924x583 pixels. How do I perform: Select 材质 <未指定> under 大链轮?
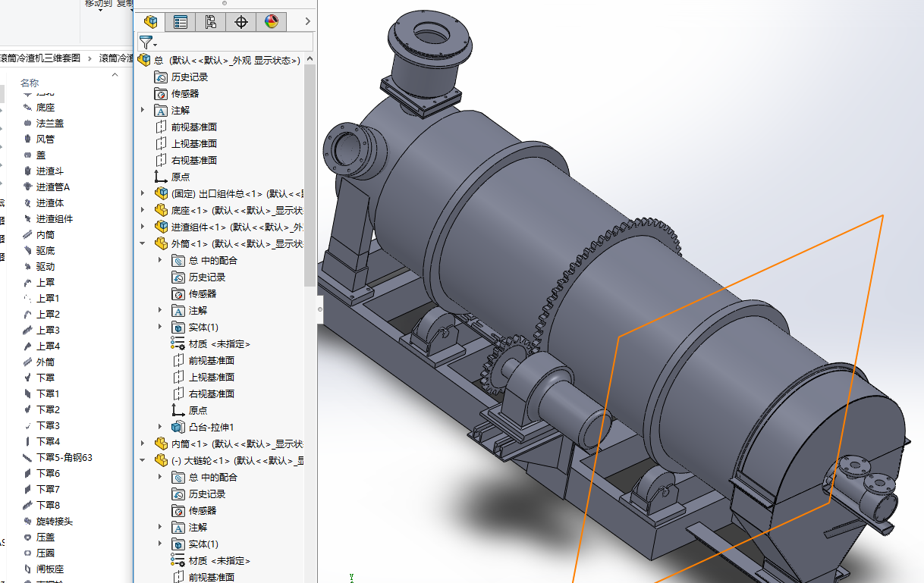coord(219,560)
